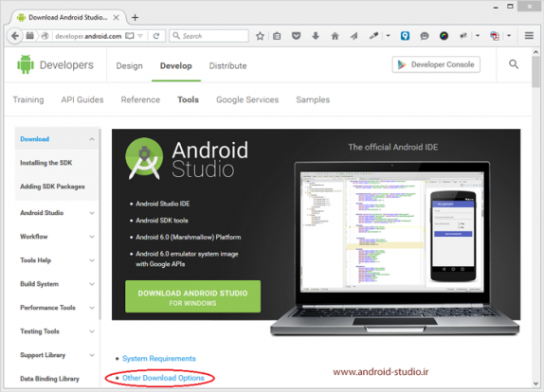Screen dimensions: 544x392
Task: Select the eyedropper color picker icon
Action: (373, 36)
